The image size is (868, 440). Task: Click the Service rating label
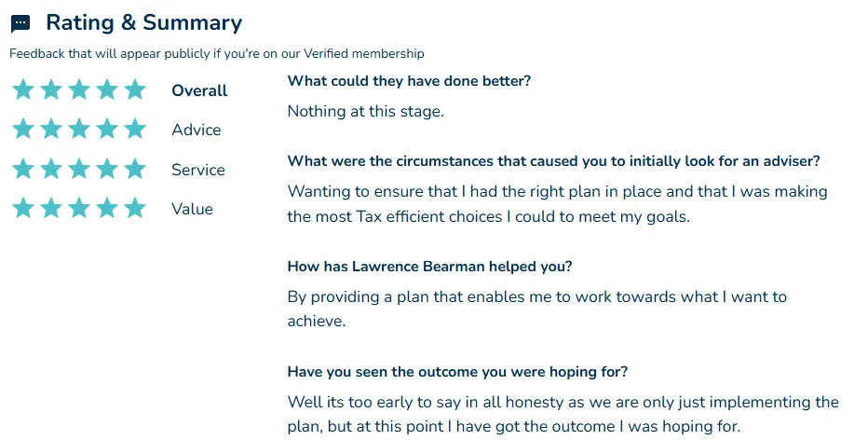point(198,170)
